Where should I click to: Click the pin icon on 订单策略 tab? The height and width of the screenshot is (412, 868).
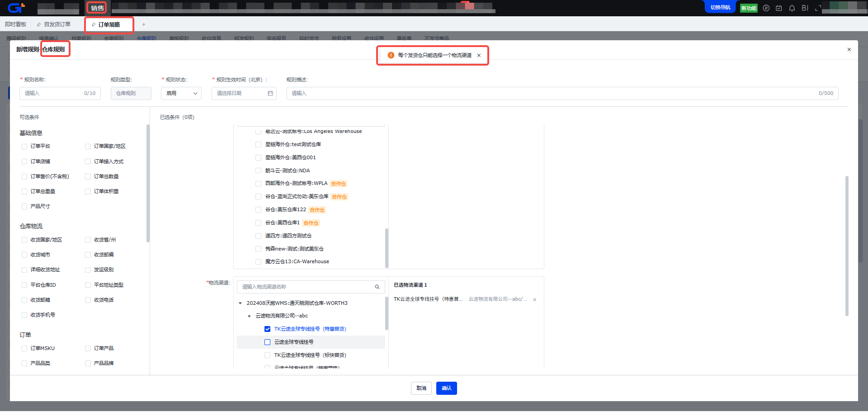tap(94, 25)
